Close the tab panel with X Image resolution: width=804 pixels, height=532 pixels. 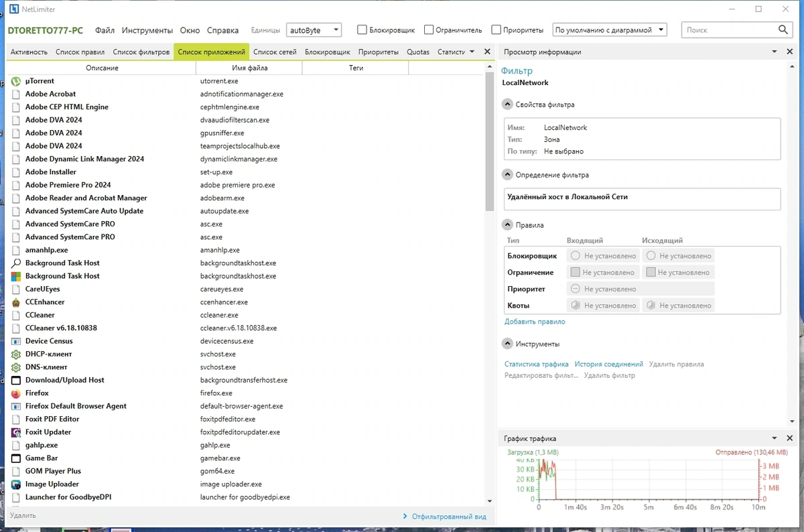[487, 52]
